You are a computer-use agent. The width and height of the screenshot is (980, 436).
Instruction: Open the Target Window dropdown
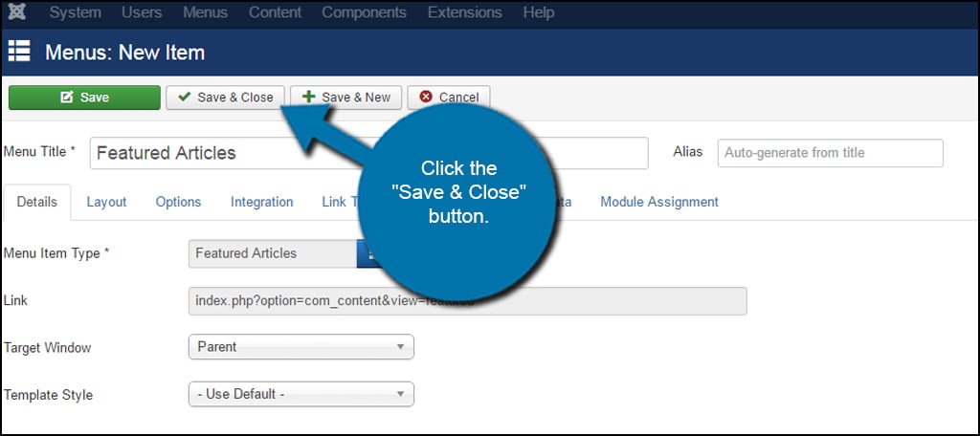301,347
